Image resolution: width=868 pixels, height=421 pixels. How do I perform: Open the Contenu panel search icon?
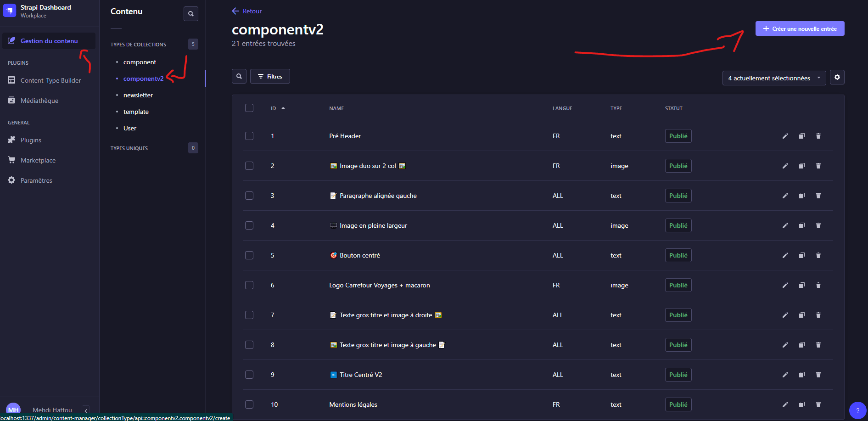(x=191, y=14)
